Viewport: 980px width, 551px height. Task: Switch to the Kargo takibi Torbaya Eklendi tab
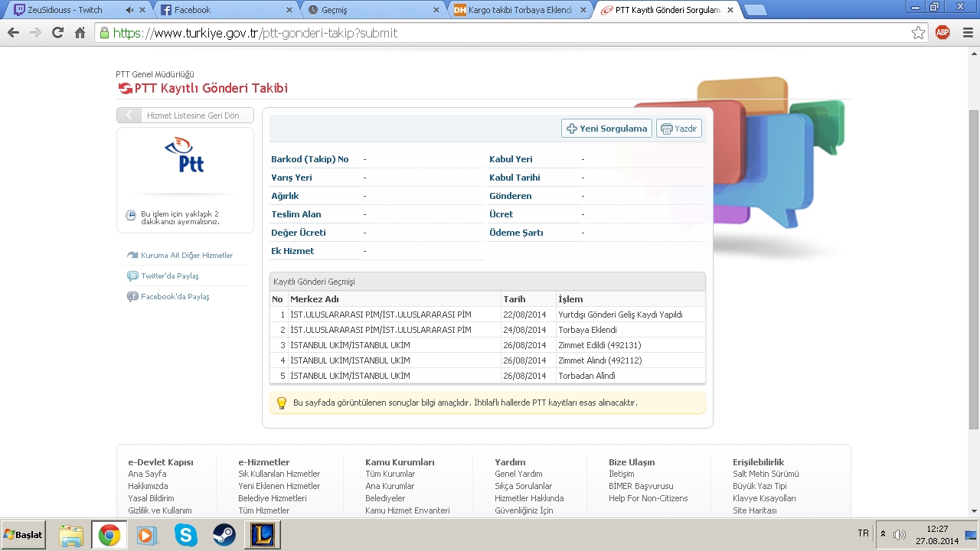coord(519,10)
